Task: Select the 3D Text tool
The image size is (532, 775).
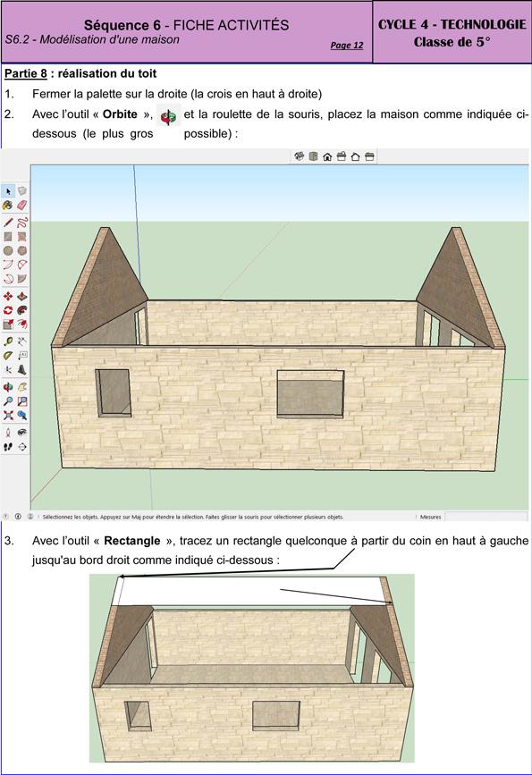Action: click(21, 370)
